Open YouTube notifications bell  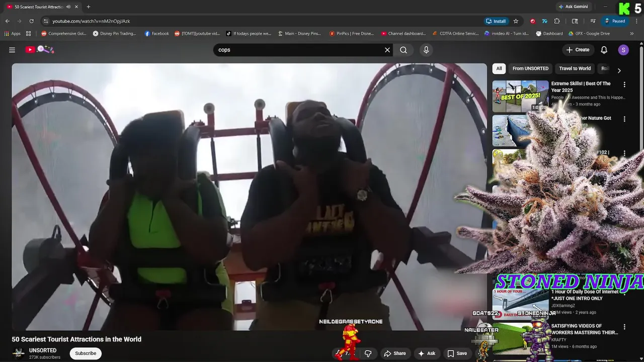click(604, 50)
